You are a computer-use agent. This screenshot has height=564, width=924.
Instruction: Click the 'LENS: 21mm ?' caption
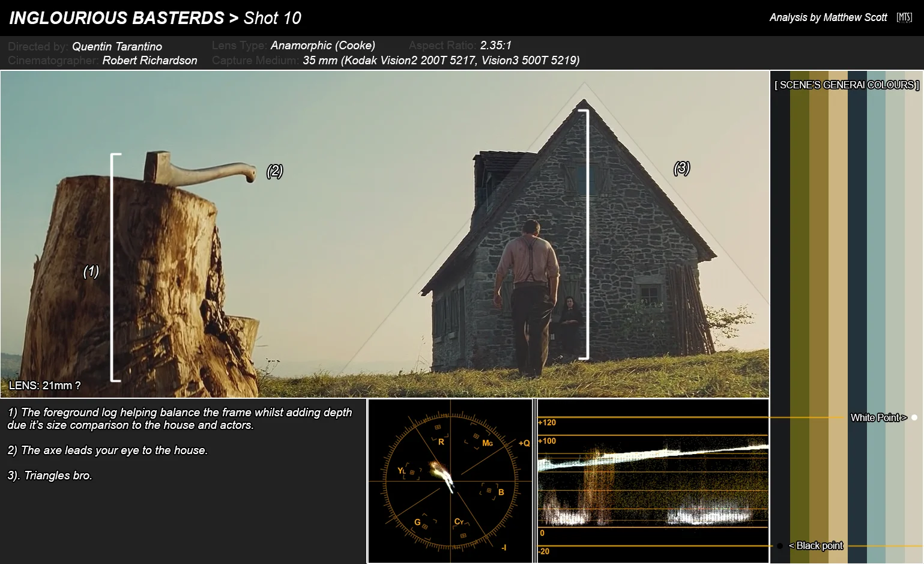pyautogui.click(x=44, y=386)
